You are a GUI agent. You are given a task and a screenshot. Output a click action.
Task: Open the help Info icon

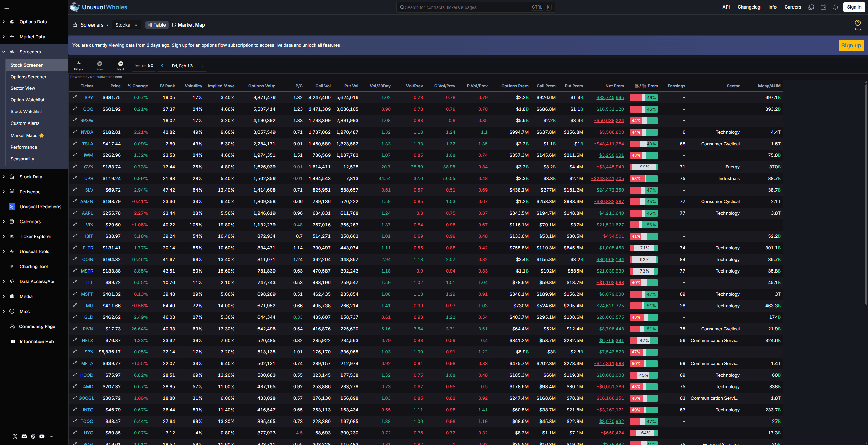857,23
